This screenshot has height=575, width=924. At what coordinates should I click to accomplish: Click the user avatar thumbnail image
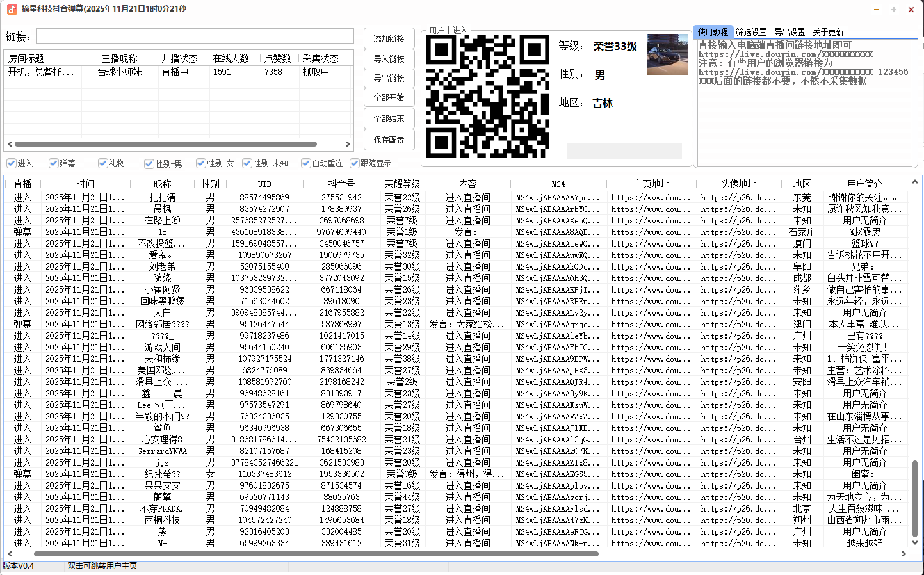(x=667, y=54)
